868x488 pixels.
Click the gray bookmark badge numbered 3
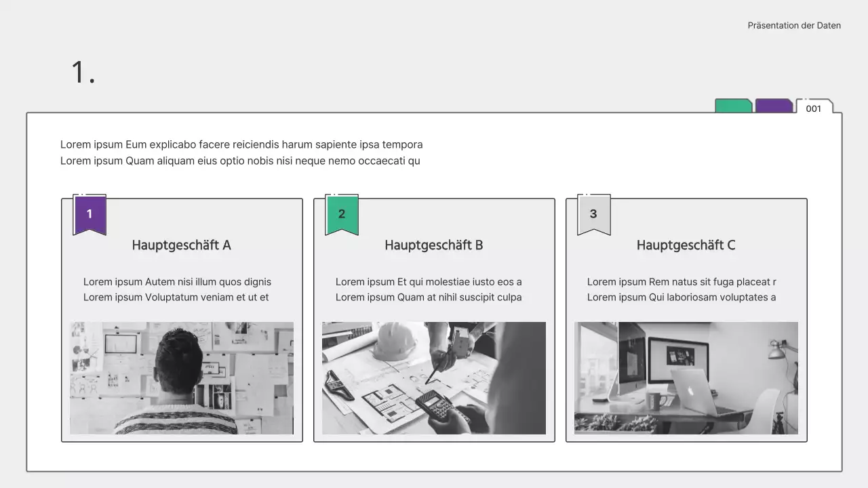click(x=593, y=214)
